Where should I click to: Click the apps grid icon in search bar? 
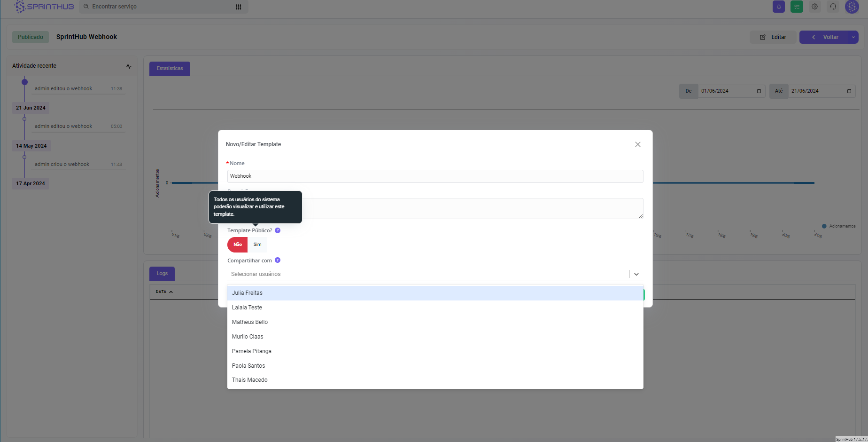[239, 7]
